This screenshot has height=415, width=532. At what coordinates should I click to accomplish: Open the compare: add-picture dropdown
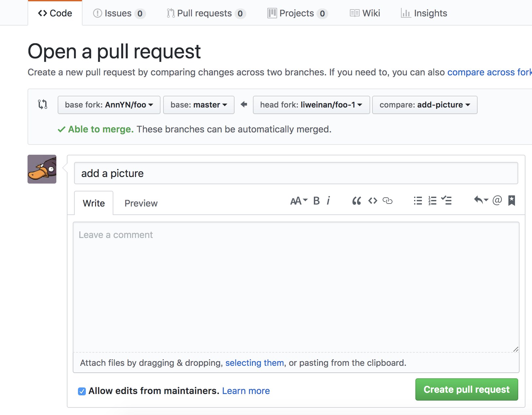coord(425,105)
